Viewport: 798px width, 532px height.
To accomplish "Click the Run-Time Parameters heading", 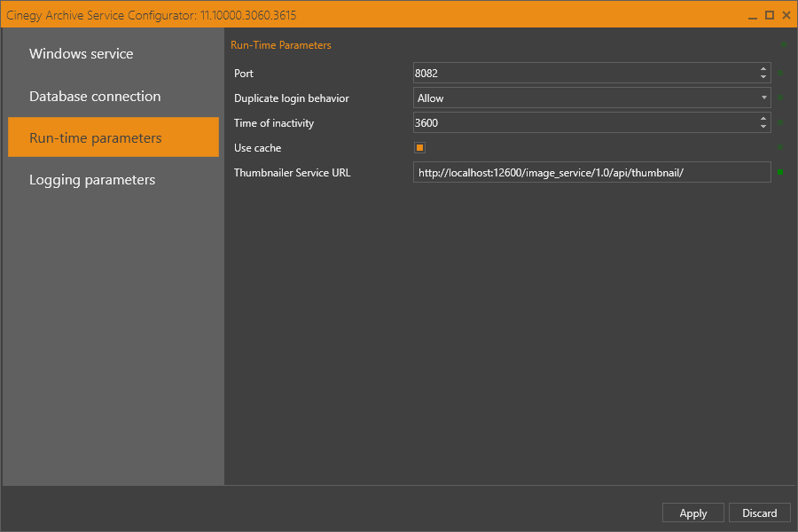I will pyautogui.click(x=281, y=45).
